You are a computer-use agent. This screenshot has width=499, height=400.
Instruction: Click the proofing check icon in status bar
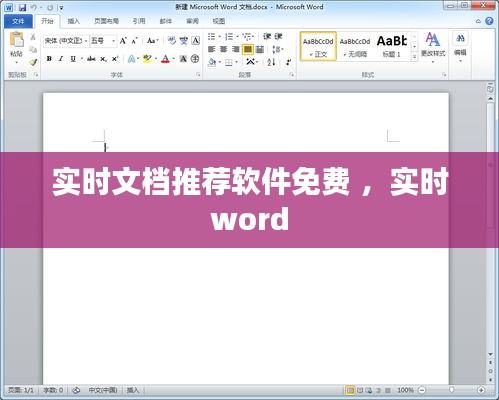[x=76, y=390]
